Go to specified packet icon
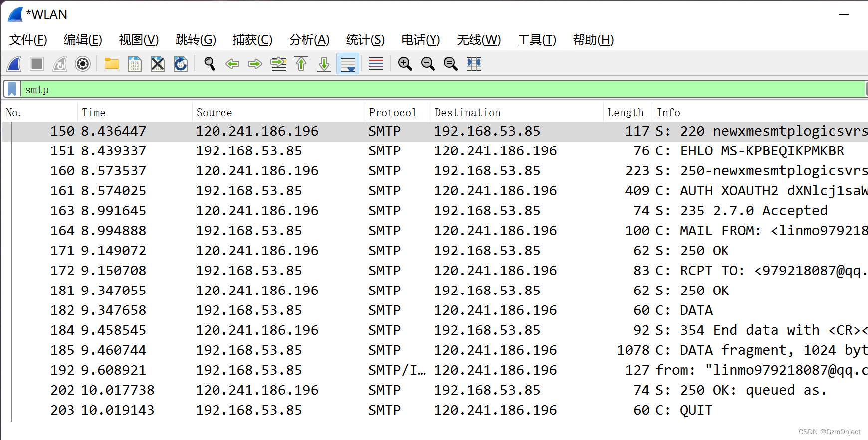 [x=278, y=64]
